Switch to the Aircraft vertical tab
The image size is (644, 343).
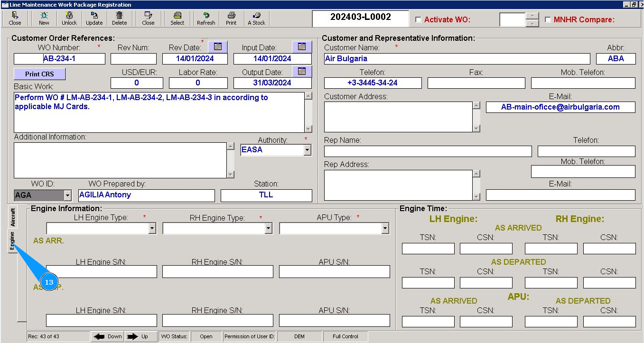pyautogui.click(x=13, y=217)
